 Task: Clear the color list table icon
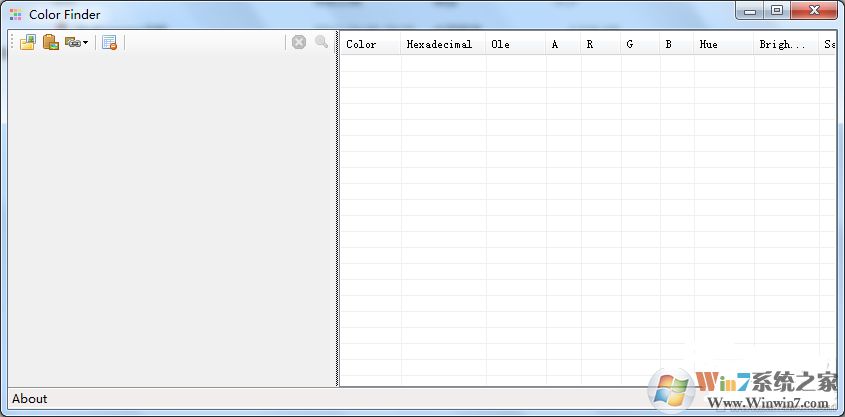point(109,43)
